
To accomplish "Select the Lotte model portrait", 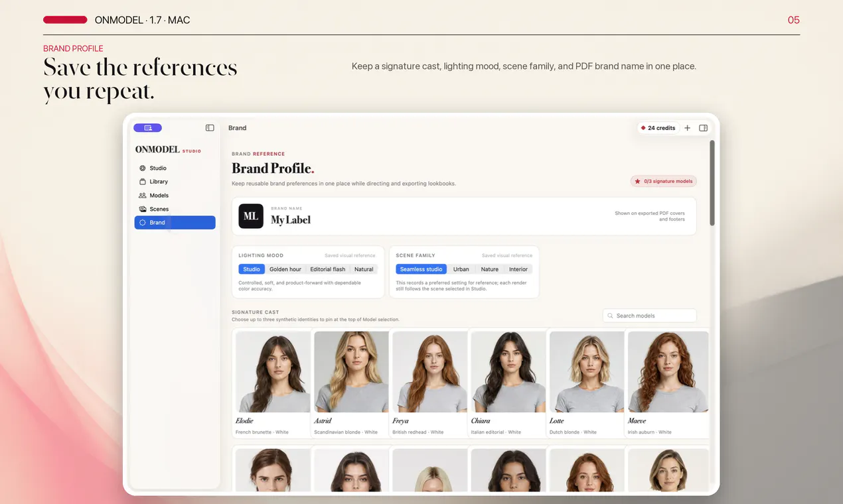I will pyautogui.click(x=587, y=372).
